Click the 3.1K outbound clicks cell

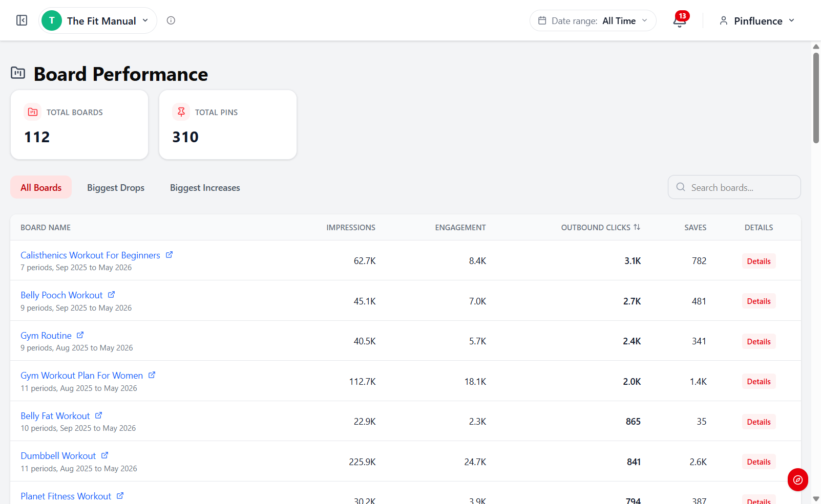point(633,261)
